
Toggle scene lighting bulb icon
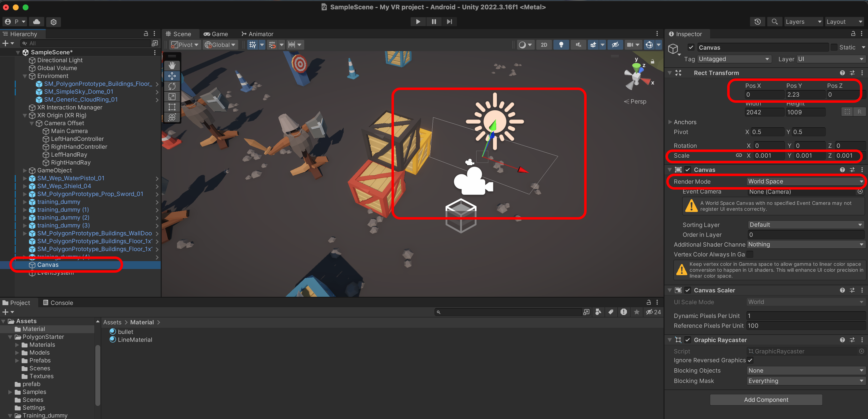coord(561,45)
